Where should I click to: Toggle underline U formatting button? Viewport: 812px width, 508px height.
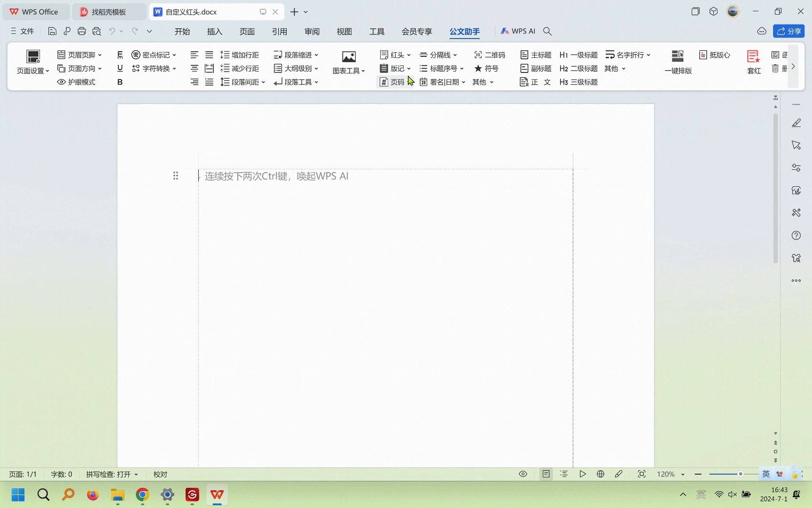pyautogui.click(x=120, y=69)
